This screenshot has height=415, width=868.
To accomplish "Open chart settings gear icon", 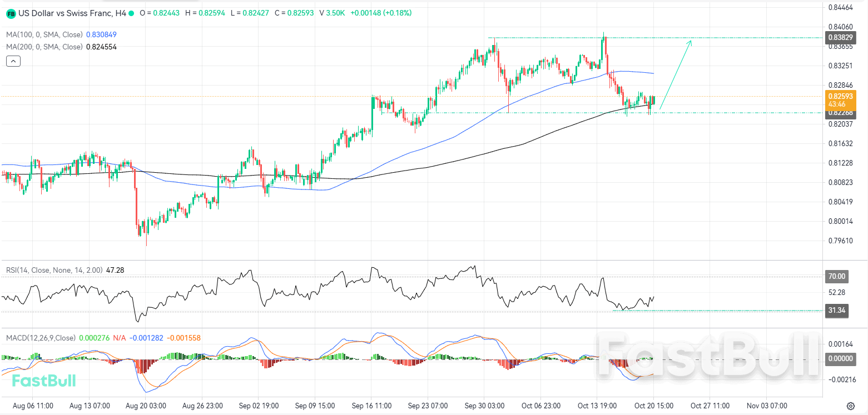I will (x=850, y=406).
